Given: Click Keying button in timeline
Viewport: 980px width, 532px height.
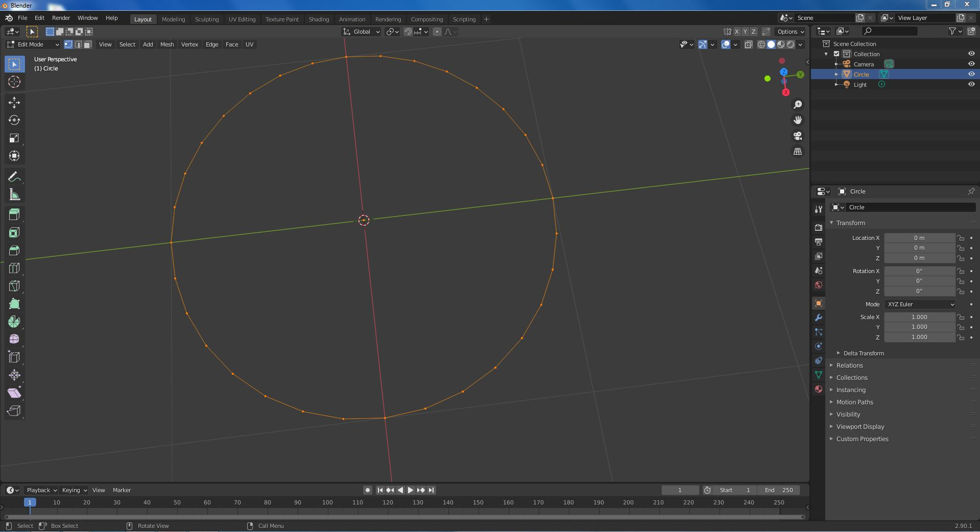Looking at the screenshot, I should coord(74,490).
